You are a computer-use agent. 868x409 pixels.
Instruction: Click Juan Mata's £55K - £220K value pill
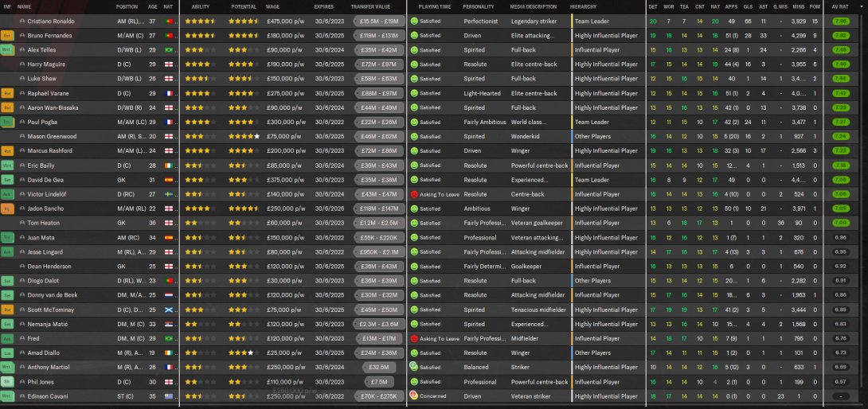pyautogui.click(x=379, y=237)
